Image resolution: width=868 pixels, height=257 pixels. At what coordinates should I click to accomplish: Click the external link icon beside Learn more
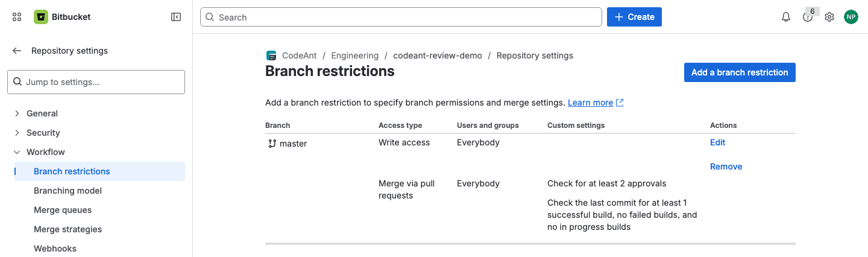620,103
